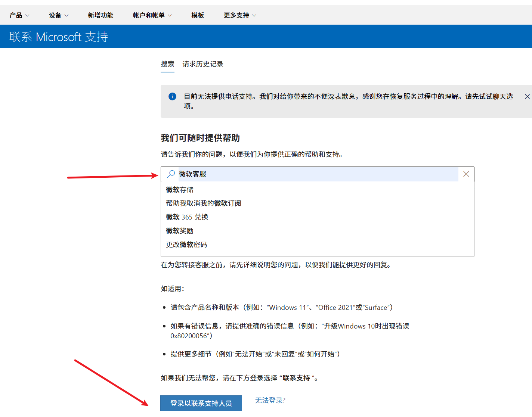The image size is (532, 417).
Task: Select 帮助我取消我的微软订阅 suggestion
Action: click(x=204, y=203)
